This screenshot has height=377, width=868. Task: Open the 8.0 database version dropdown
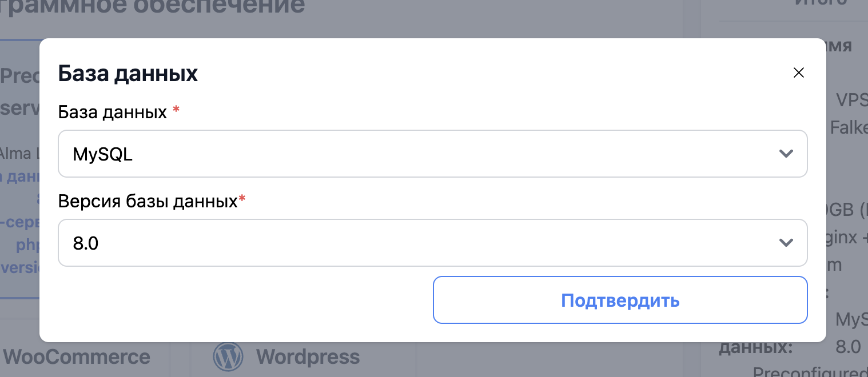pyautogui.click(x=433, y=243)
